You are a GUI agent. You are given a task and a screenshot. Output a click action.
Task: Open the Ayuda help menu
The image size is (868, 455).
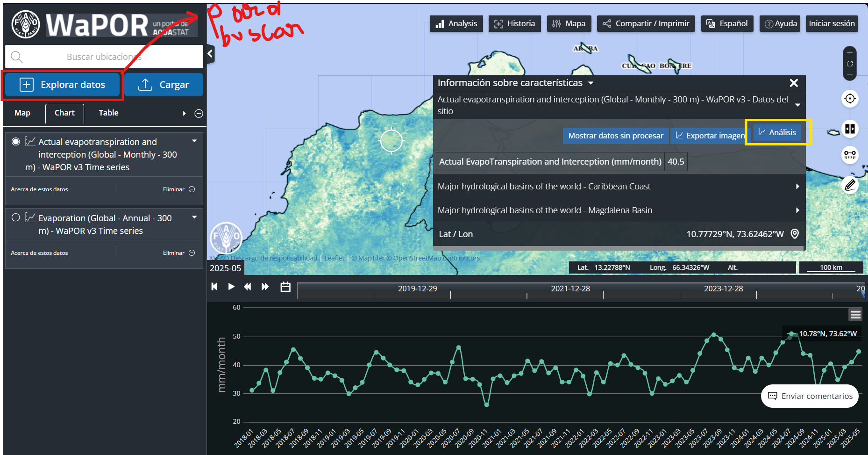tap(780, 23)
